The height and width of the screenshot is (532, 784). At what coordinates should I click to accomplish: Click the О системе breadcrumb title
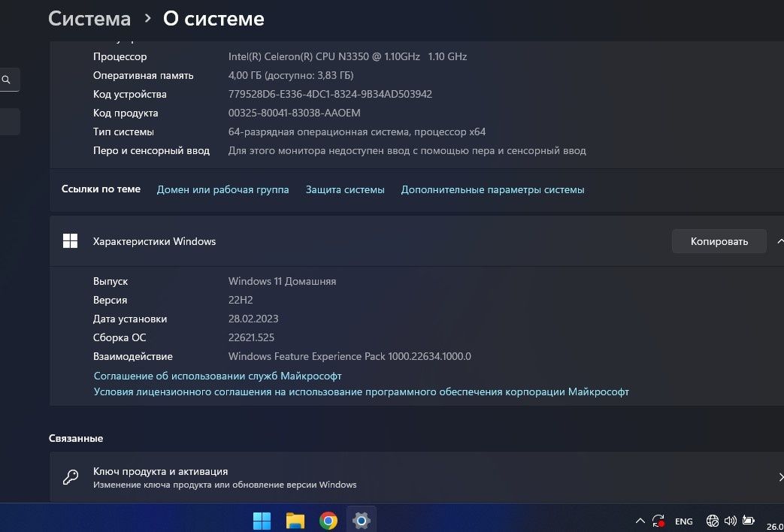tap(213, 19)
